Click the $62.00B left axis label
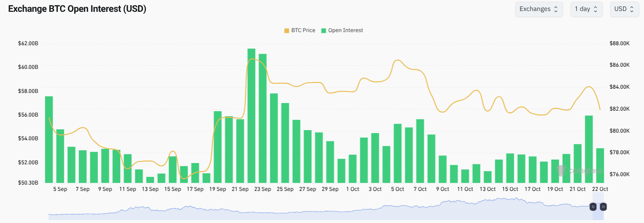644x223 pixels. pyautogui.click(x=28, y=44)
